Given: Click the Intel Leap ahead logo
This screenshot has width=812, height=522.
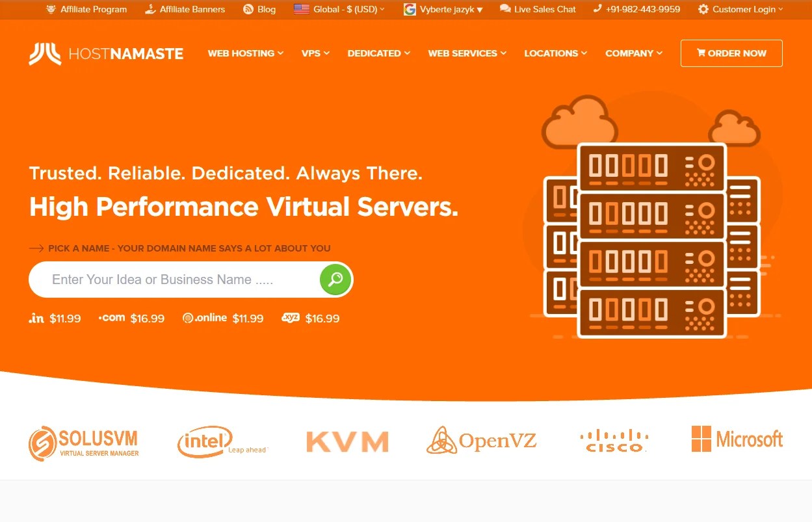Looking at the screenshot, I should [223, 441].
